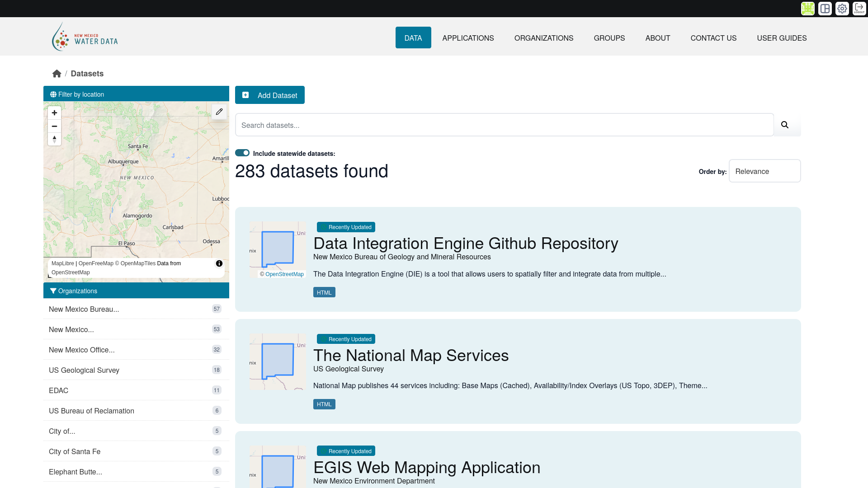Click Recently Updated badge on EGIS Web Mapping
Screen dimensions: 868x488
click(346, 451)
